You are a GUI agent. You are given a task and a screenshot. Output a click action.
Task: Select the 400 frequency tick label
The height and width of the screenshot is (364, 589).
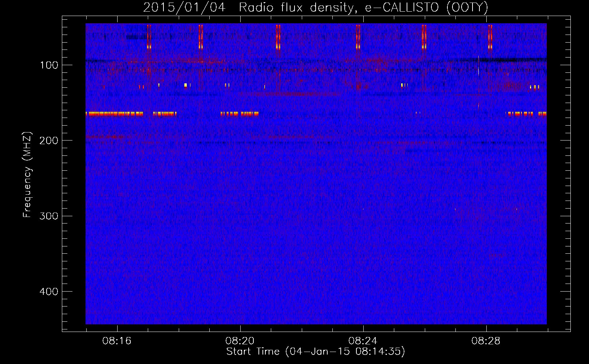[x=49, y=292]
